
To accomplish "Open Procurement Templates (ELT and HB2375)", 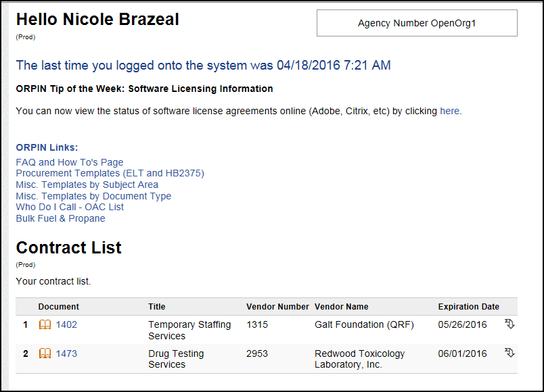I will [110, 173].
